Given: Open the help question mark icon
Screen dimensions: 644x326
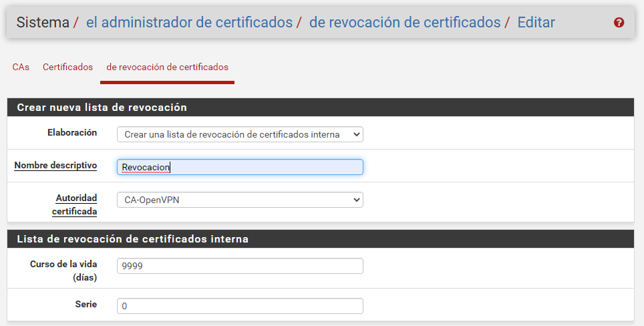Looking at the screenshot, I should coord(619,23).
